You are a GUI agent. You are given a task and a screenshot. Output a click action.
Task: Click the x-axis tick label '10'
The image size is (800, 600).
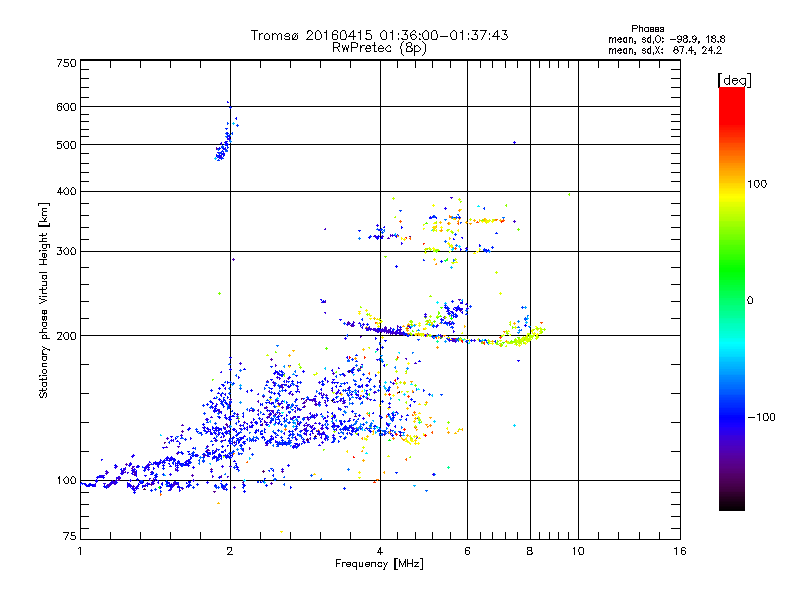578,551
